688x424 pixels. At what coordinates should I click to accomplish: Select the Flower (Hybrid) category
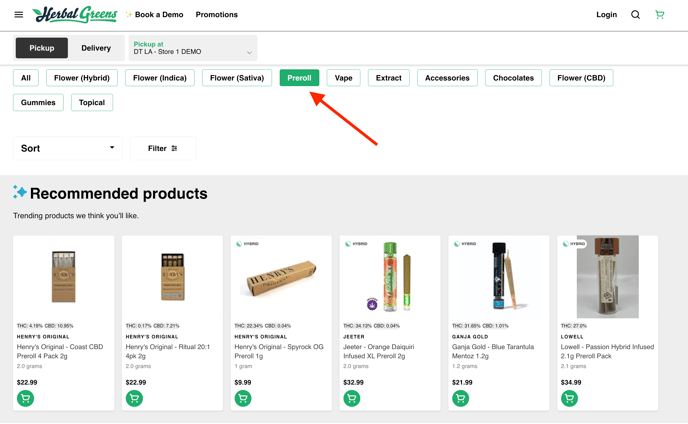(x=82, y=78)
